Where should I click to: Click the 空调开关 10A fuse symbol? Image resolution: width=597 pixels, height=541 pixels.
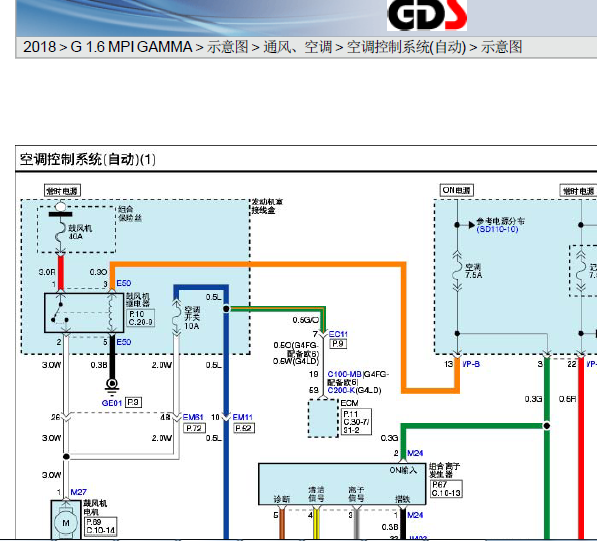[x=176, y=318]
